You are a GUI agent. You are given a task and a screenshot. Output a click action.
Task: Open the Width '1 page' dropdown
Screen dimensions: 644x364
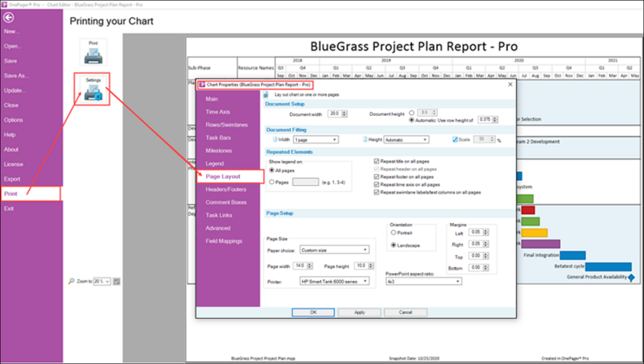pyautogui.click(x=316, y=139)
